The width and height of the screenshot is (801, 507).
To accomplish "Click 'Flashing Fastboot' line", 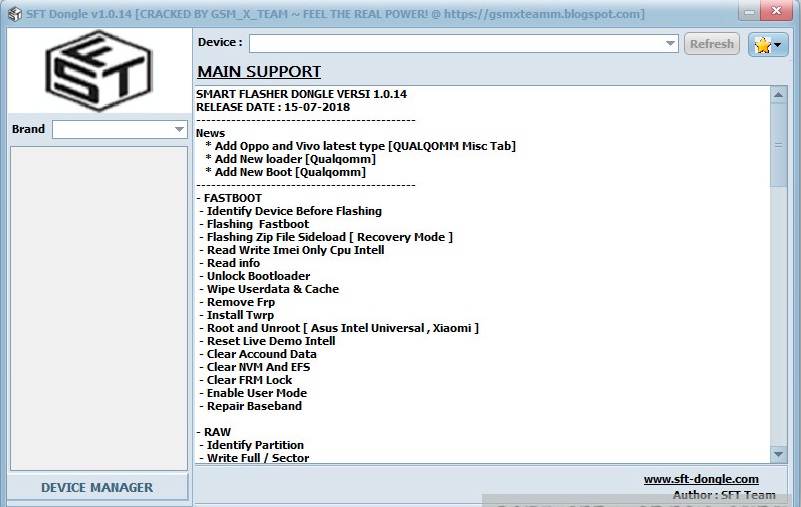I will tap(254, 224).
